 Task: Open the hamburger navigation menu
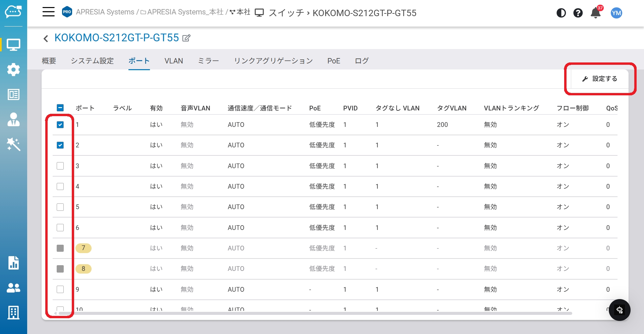pos(48,12)
